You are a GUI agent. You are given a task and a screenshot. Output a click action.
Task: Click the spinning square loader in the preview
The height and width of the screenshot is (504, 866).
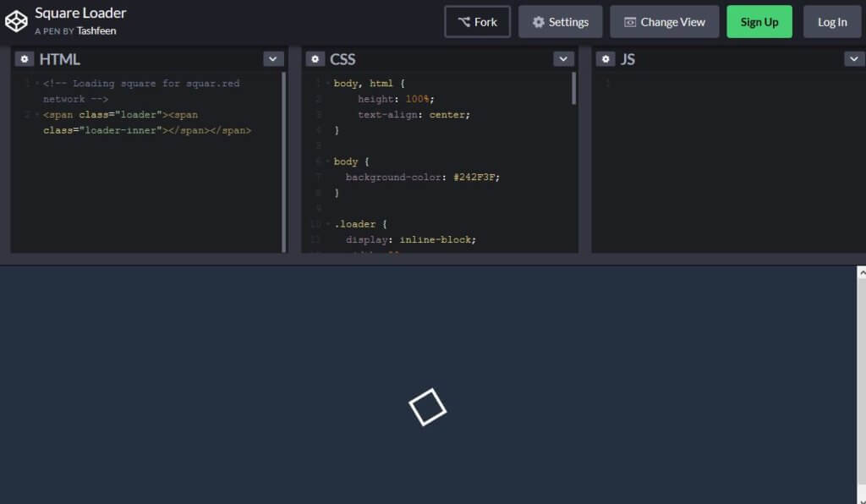(x=428, y=407)
